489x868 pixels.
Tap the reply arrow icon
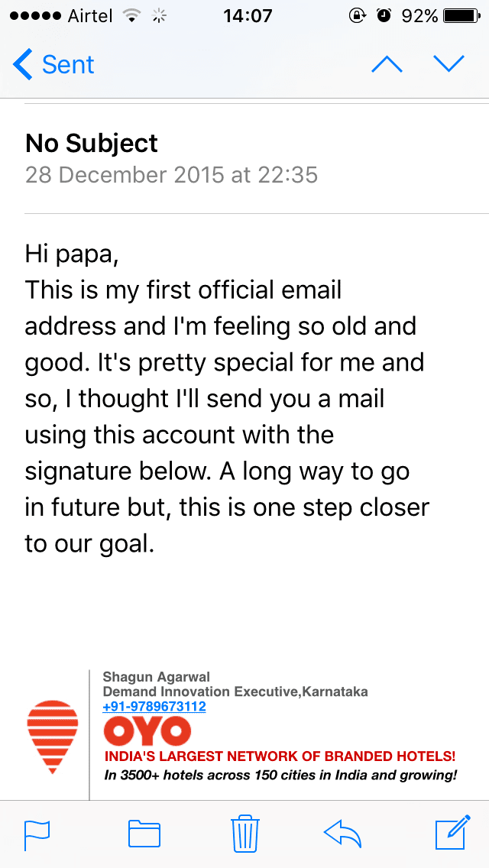[343, 834]
